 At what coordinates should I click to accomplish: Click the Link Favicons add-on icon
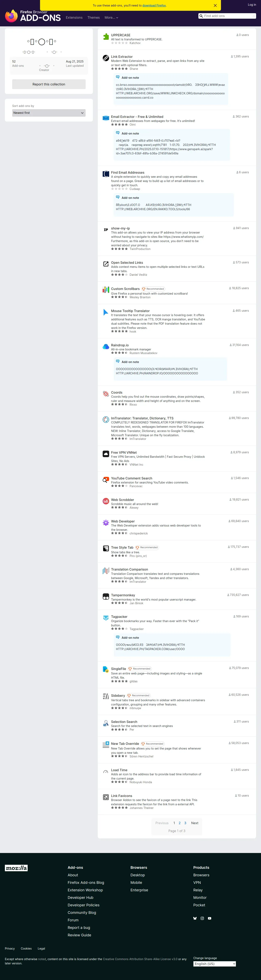(106, 797)
